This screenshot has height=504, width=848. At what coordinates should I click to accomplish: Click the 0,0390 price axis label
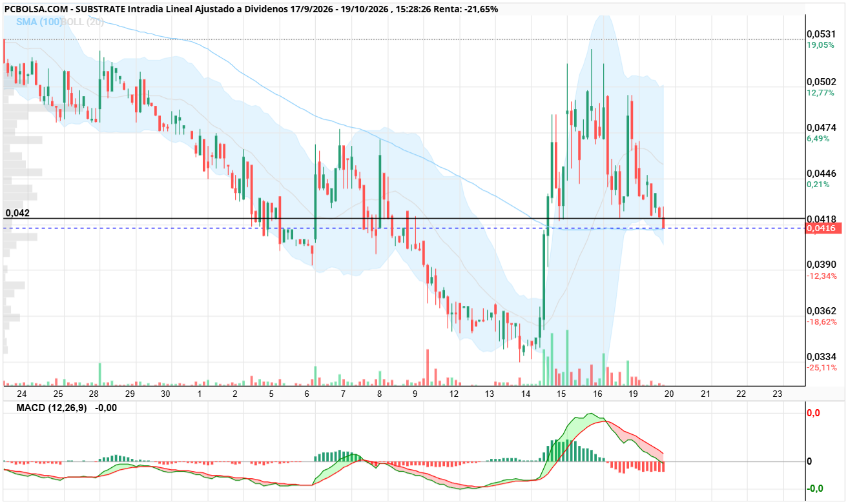coord(821,265)
